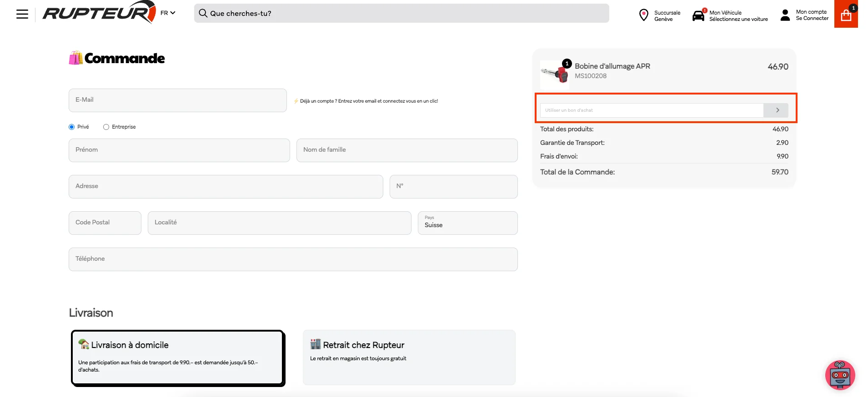Click the N° house number field
Viewport: 868px width, 397px height.
pos(454,187)
